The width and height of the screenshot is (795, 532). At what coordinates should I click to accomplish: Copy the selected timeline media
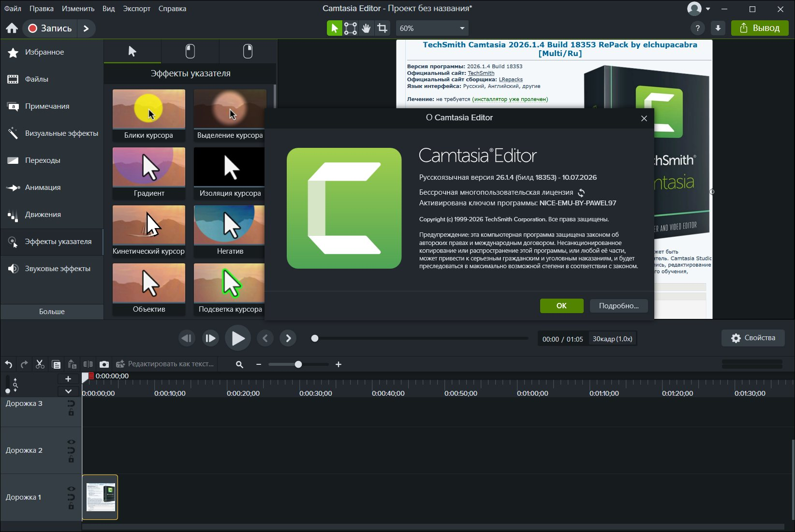tap(56, 364)
